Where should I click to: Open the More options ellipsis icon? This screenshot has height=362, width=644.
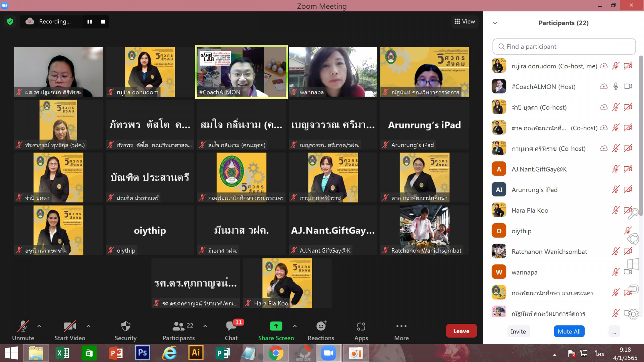pyautogui.click(x=401, y=326)
